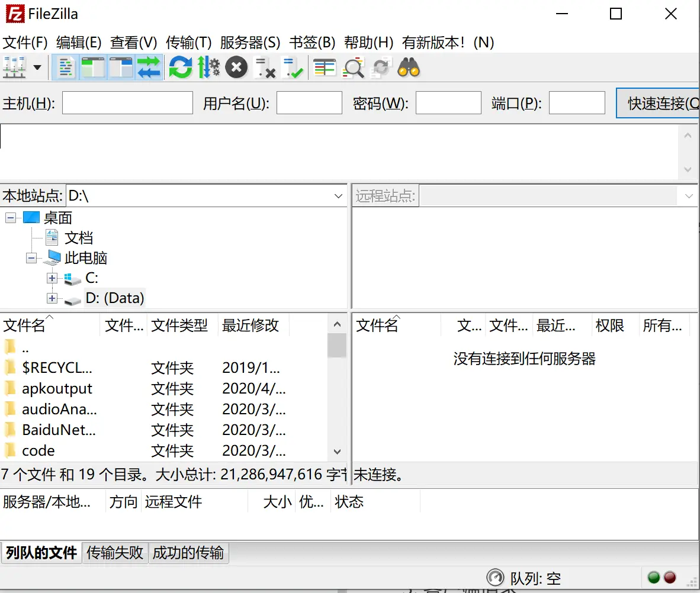Image resolution: width=700 pixels, height=593 pixels.
Task: Sort remote list by 文件名 column
Action: click(x=396, y=325)
